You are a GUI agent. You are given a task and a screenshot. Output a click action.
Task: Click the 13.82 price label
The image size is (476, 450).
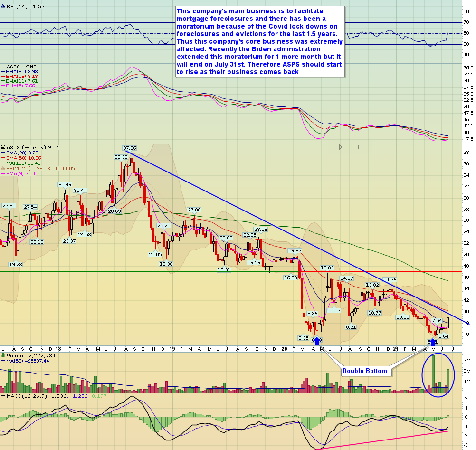click(372, 285)
